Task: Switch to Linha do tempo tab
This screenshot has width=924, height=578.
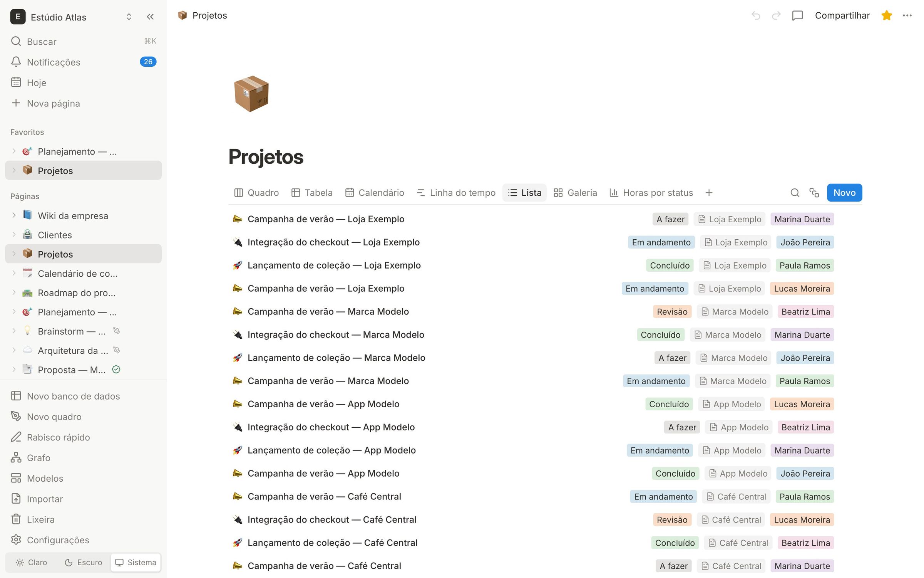Action: point(456,193)
